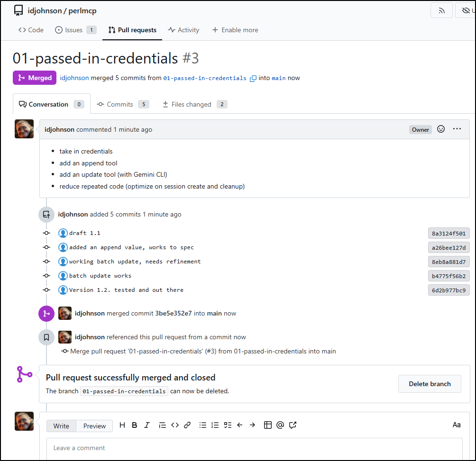Insert a link in the comment
This screenshot has height=461, width=476.
[x=187, y=425]
